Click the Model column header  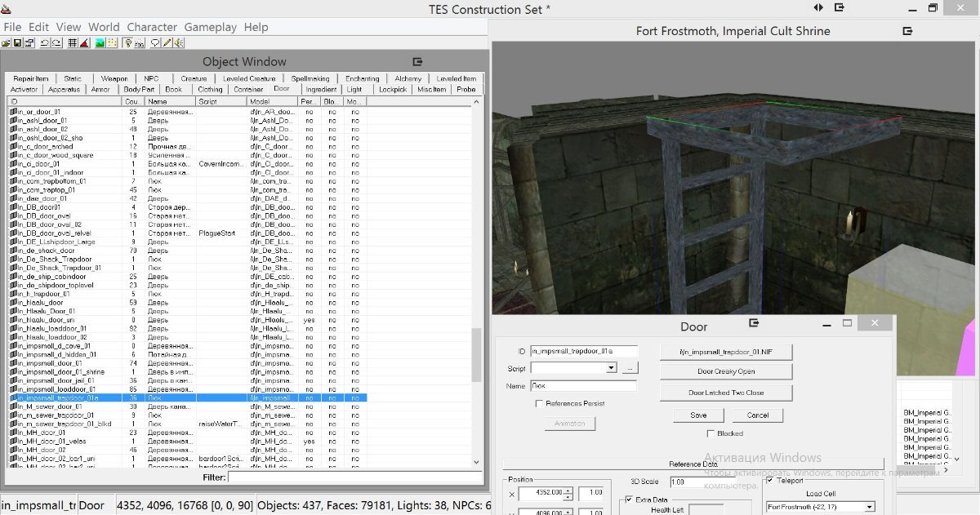click(272, 101)
